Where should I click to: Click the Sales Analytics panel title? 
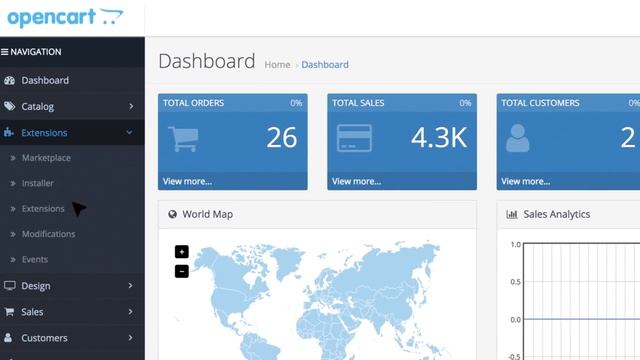557,214
